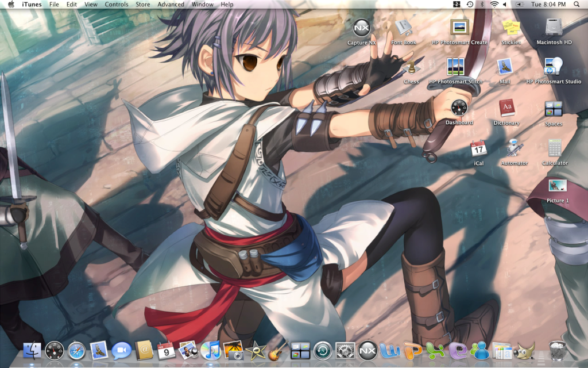
Task: Launch iPhoto from the Dock
Action: 233,351
